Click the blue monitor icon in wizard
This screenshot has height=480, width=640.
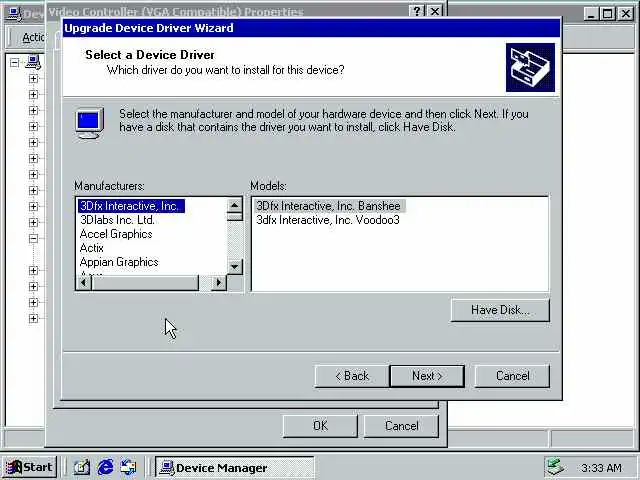coord(89,122)
